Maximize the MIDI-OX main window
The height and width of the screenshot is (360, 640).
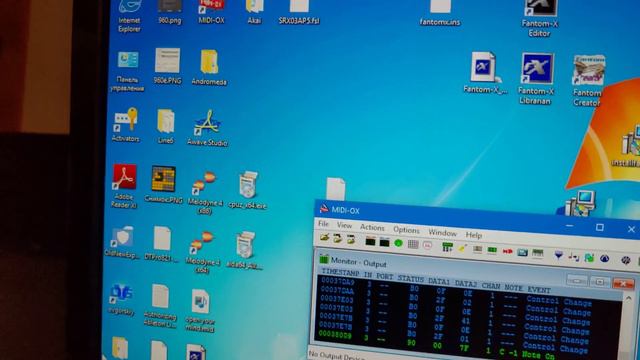[x=599, y=227]
